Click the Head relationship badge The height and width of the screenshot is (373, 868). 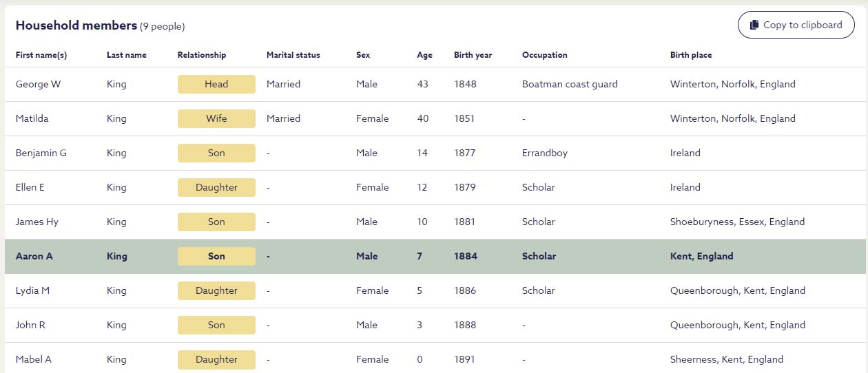pyautogui.click(x=216, y=84)
